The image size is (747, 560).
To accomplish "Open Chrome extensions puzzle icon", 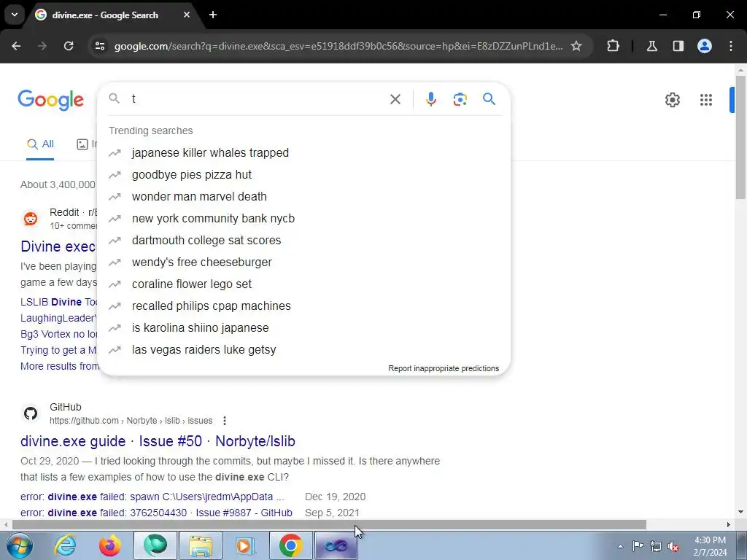I will (x=613, y=46).
